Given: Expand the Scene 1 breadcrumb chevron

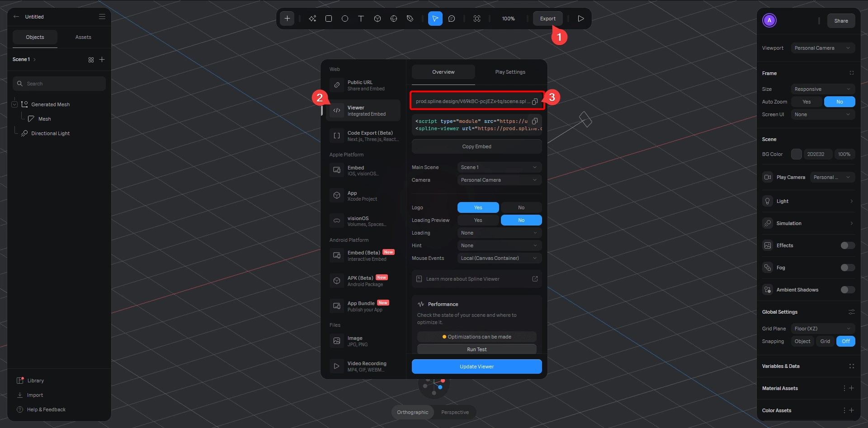Looking at the screenshot, I should tap(34, 59).
